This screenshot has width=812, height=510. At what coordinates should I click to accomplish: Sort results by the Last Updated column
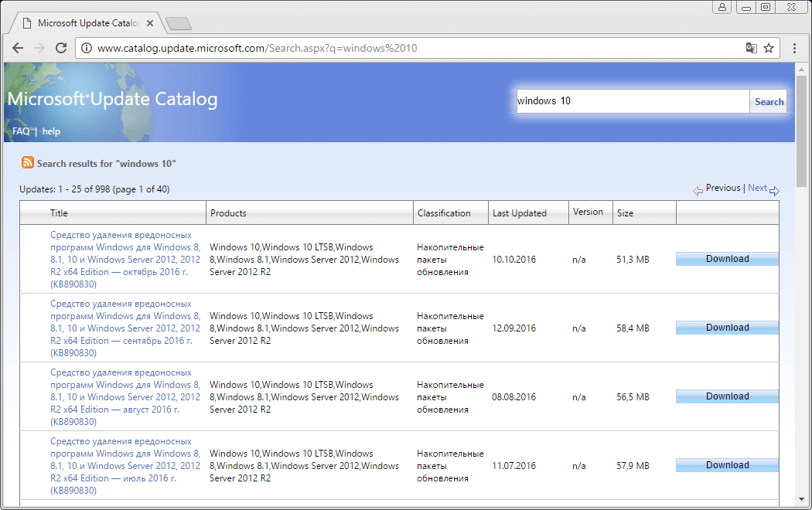519,212
